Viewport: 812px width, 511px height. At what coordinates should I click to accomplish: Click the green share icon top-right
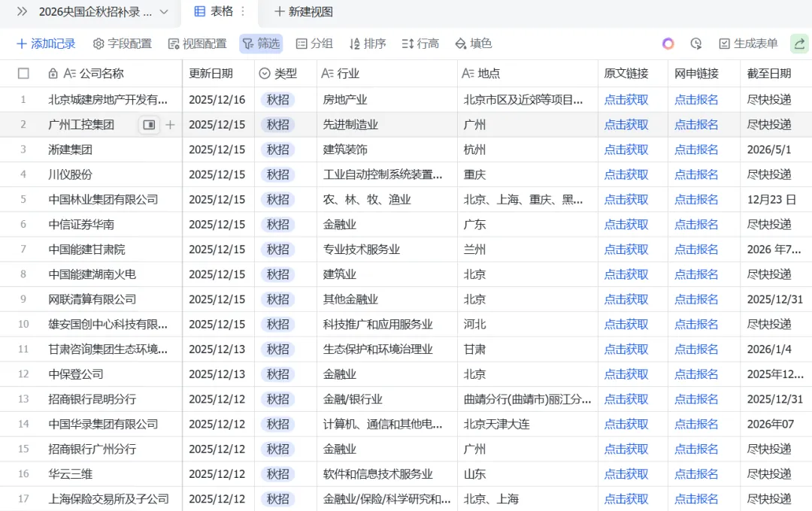pyautogui.click(x=798, y=44)
